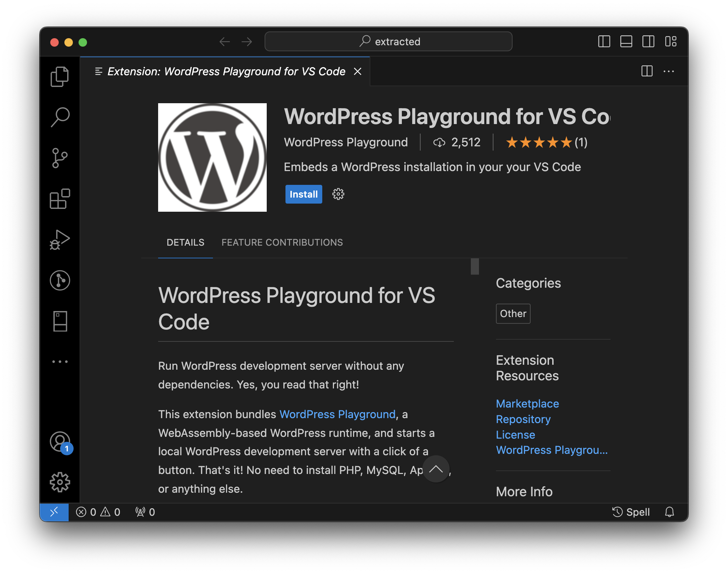Click the errors and warnings counter in status bar

tap(98, 511)
